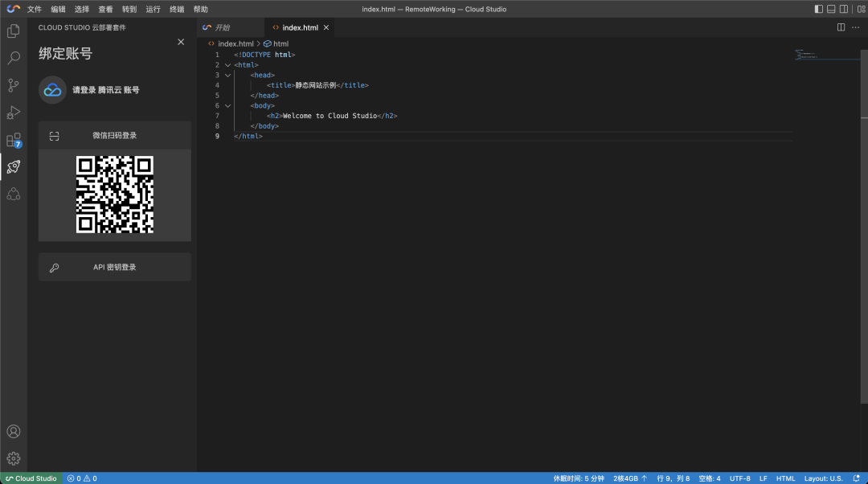
Task: Change encoding via UTF-8
Action: (x=740, y=478)
